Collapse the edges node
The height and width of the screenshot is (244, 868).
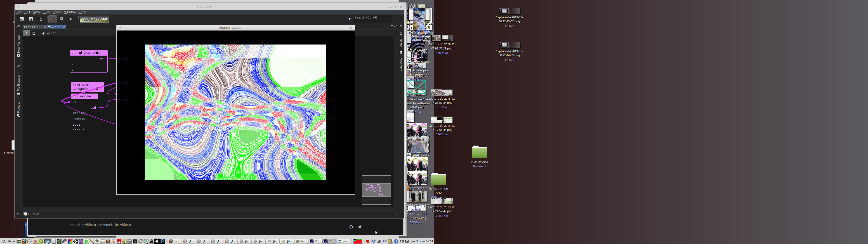[74, 96]
